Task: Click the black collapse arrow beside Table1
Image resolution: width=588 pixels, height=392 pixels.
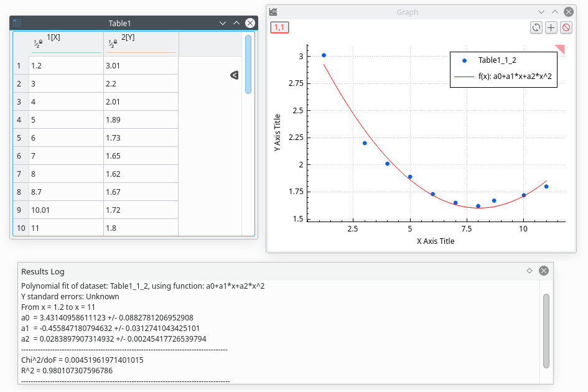Action: coord(235,75)
